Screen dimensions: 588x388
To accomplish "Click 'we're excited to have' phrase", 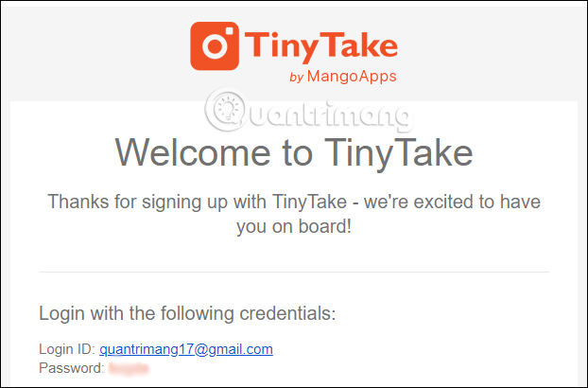I will (x=452, y=202).
